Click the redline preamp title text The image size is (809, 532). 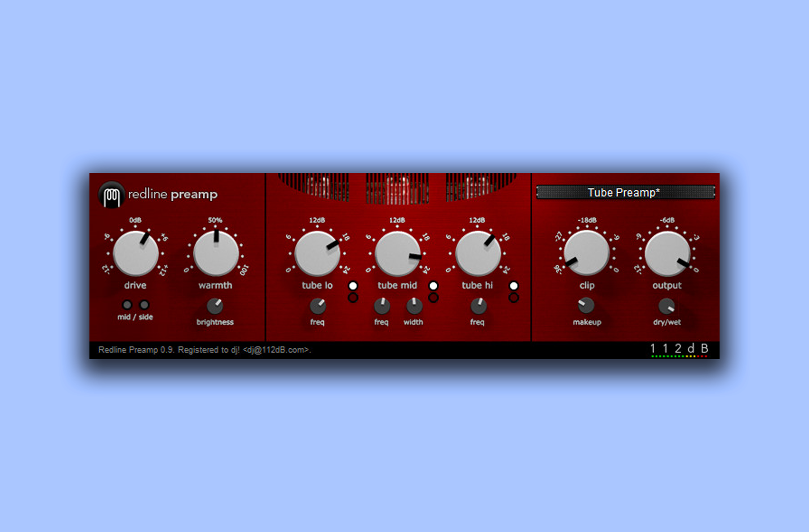pyautogui.click(x=173, y=195)
